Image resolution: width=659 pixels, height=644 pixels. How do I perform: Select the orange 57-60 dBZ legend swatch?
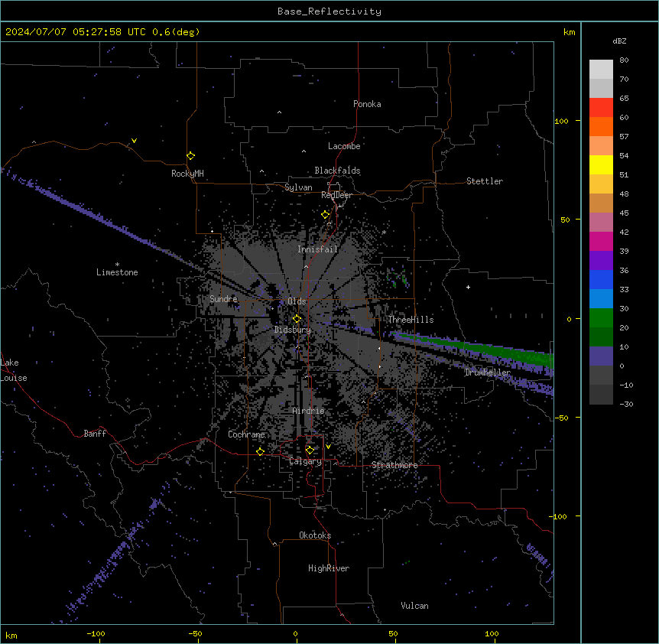(x=601, y=126)
